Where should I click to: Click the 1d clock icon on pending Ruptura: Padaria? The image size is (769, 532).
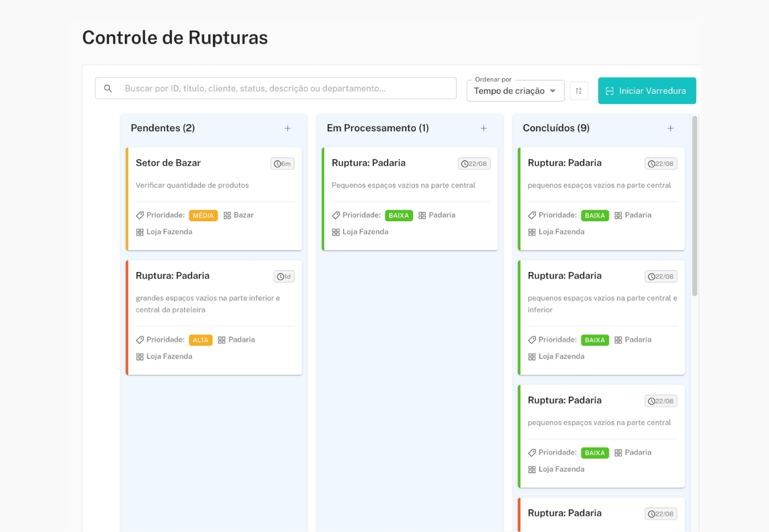click(x=279, y=276)
